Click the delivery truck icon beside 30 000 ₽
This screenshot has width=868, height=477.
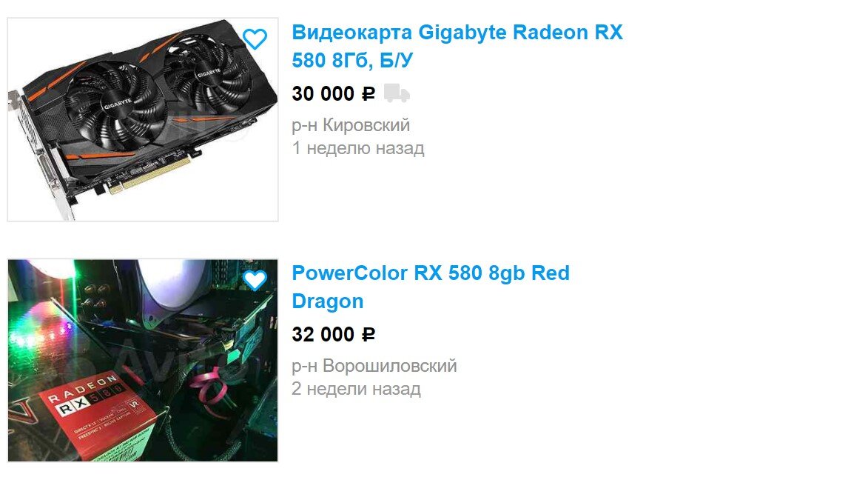[397, 93]
